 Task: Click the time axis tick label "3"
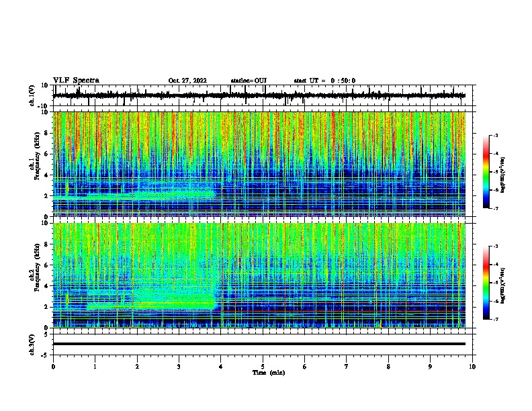coord(179,367)
